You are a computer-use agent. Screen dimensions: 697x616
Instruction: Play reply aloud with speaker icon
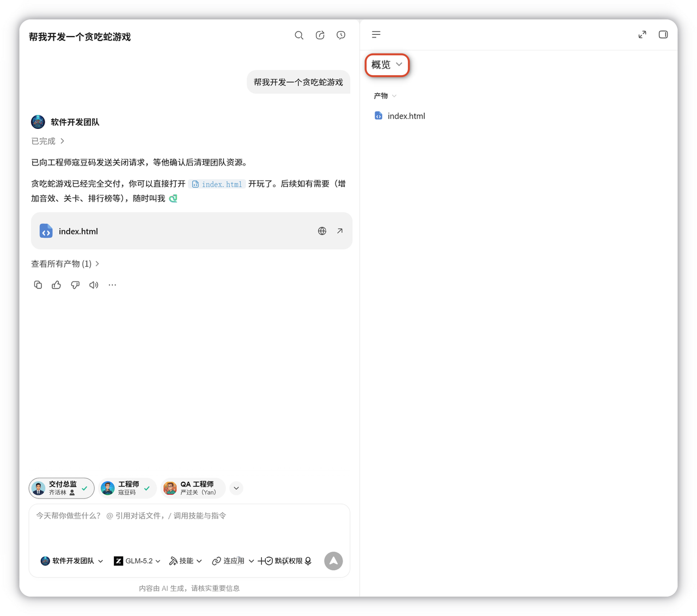pos(94,285)
